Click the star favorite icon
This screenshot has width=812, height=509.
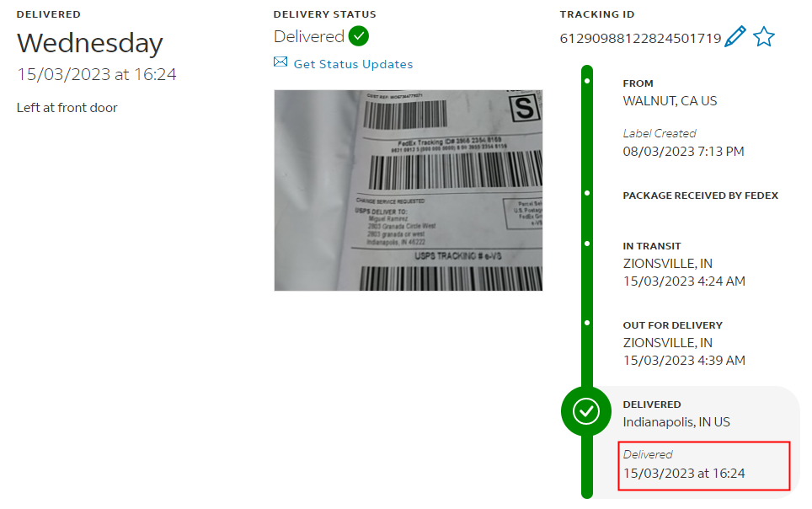pyautogui.click(x=764, y=37)
